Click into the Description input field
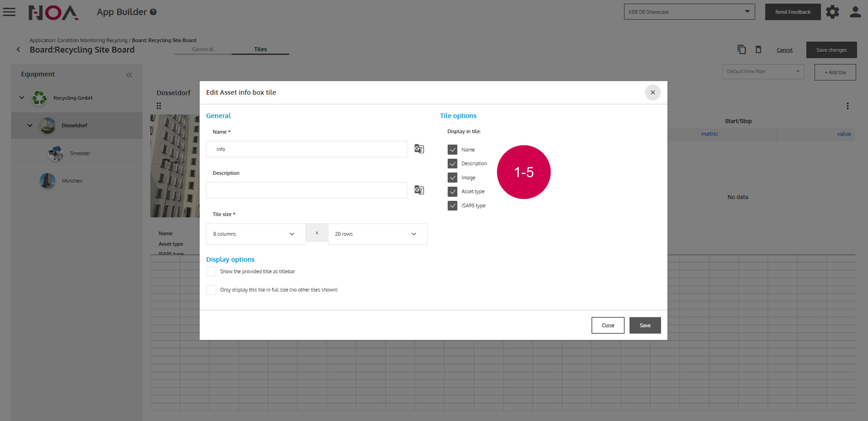This screenshot has width=868, height=421. (x=306, y=190)
